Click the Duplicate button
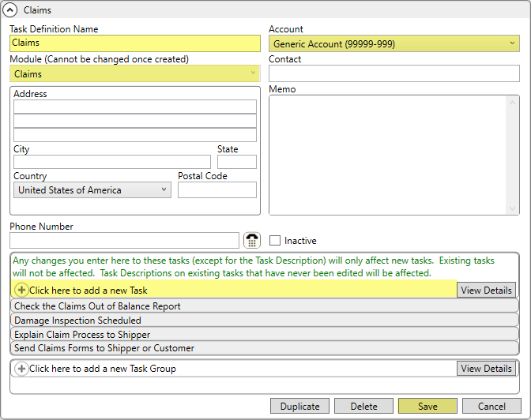This screenshot has height=420, width=531. pyautogui.click(x=299, y=407)
